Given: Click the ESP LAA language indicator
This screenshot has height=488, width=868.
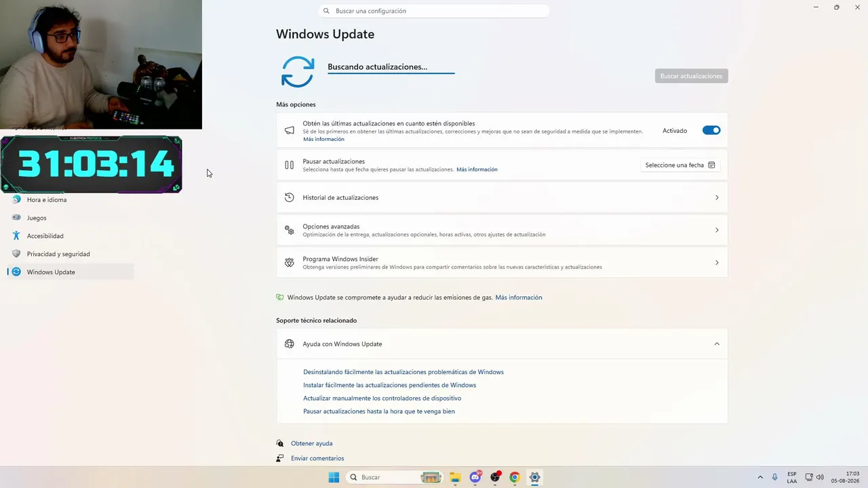Looking at the screenshot, I should (x=792, y=477).
